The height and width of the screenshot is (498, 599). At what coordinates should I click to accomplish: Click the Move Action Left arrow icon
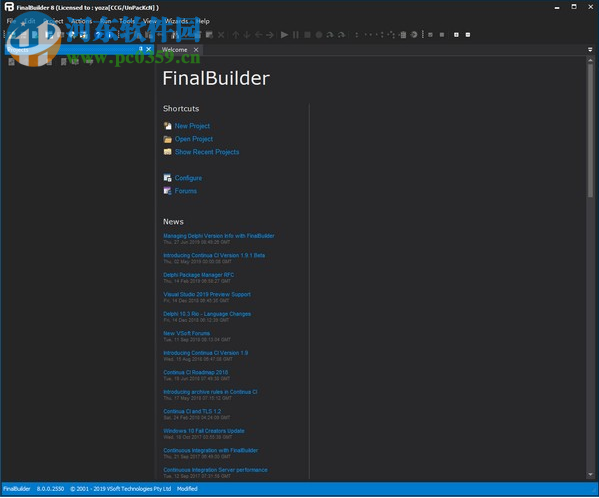tap(259, 35)
